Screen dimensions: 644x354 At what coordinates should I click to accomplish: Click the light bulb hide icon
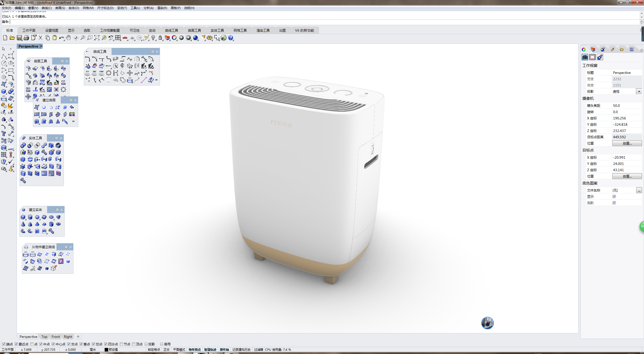pos(153,38)
